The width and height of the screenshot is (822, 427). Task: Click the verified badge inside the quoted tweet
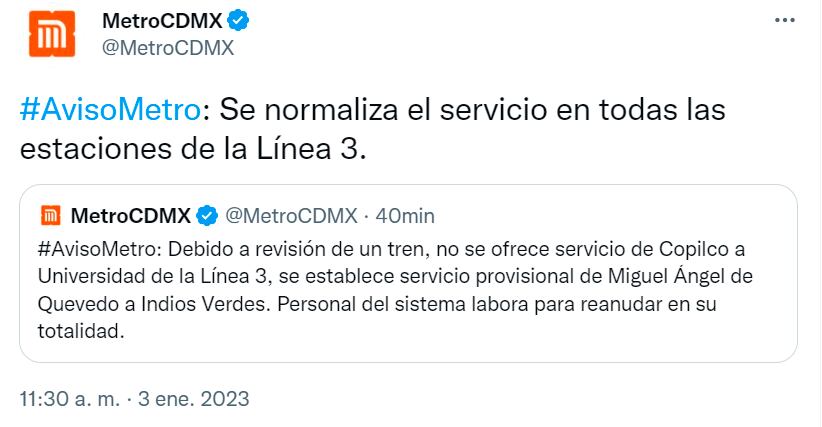click(208, 216)
